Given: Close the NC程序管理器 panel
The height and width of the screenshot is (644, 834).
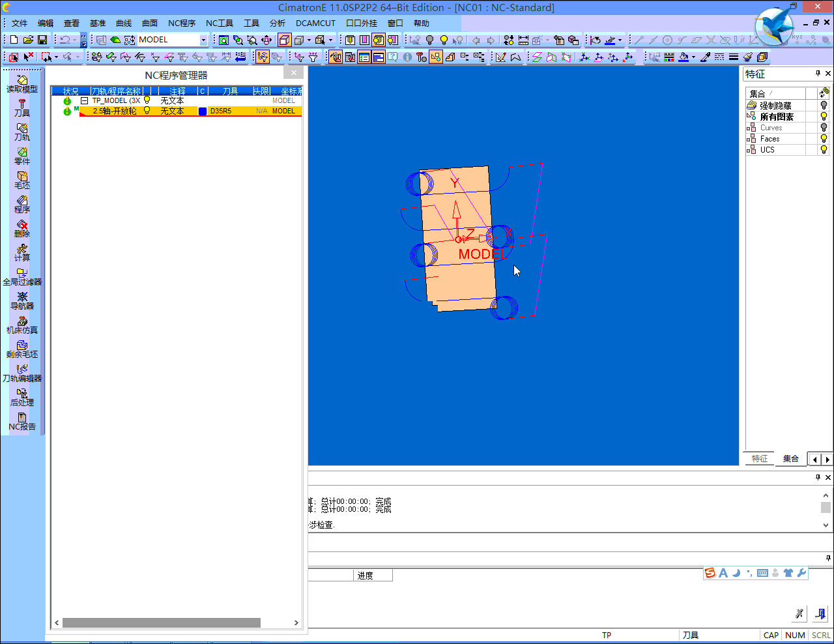Looking at the screenshot, I should coord(294,73).
